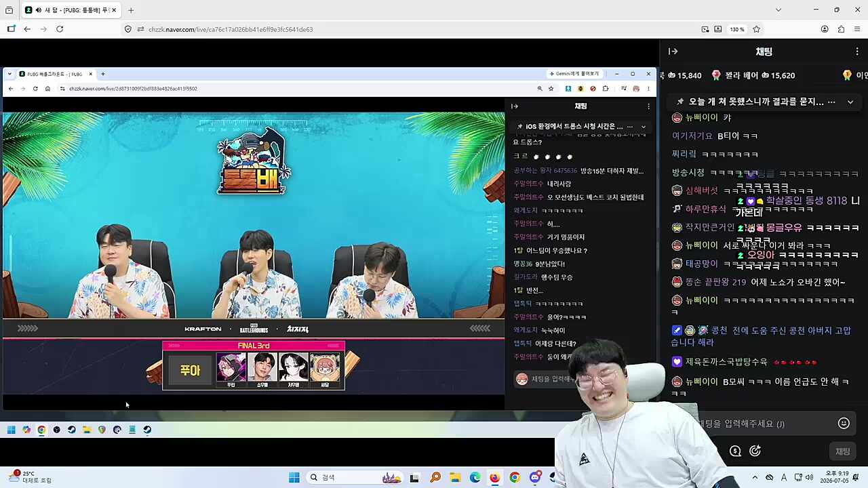Open inner Chrome extensions puzzle icon
Image resolution: width=868 pixels, height=488 pixels.
[x=606, y=89]
